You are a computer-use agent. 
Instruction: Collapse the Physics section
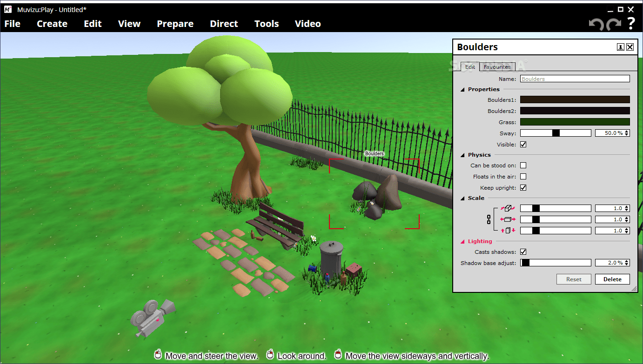463,155
